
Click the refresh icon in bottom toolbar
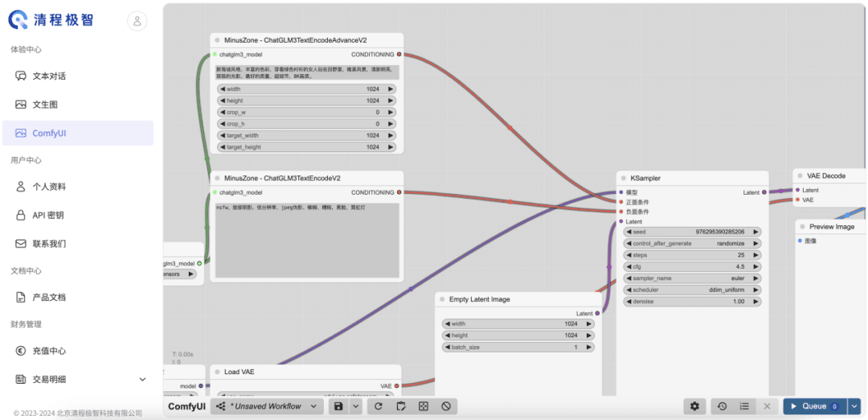[379, 406]
